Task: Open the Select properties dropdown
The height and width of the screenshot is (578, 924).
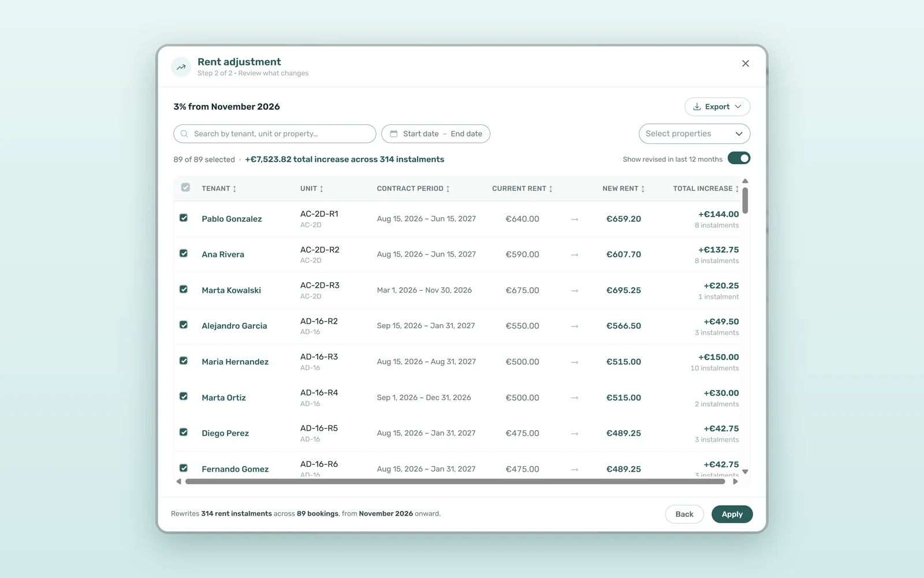Action: tap(694, 134)
